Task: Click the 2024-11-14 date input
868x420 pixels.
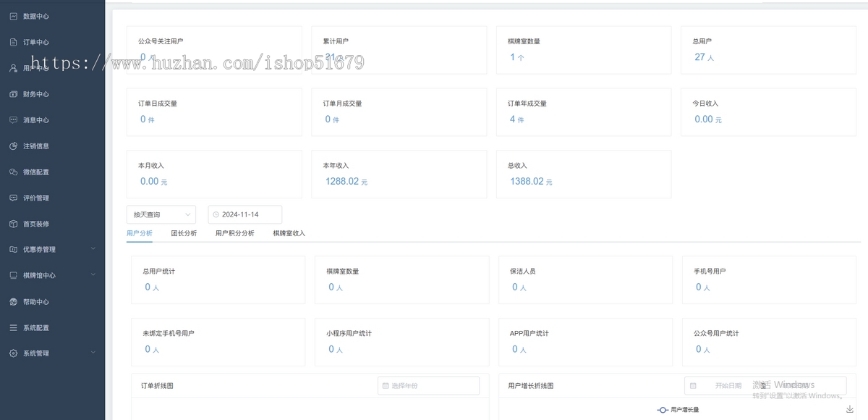Action: coord(245,215)
